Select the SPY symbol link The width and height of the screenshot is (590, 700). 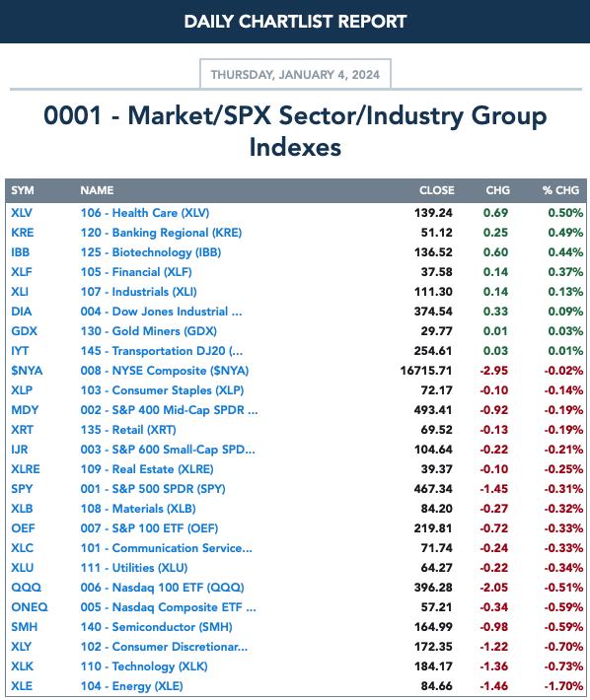click(22, 489)
